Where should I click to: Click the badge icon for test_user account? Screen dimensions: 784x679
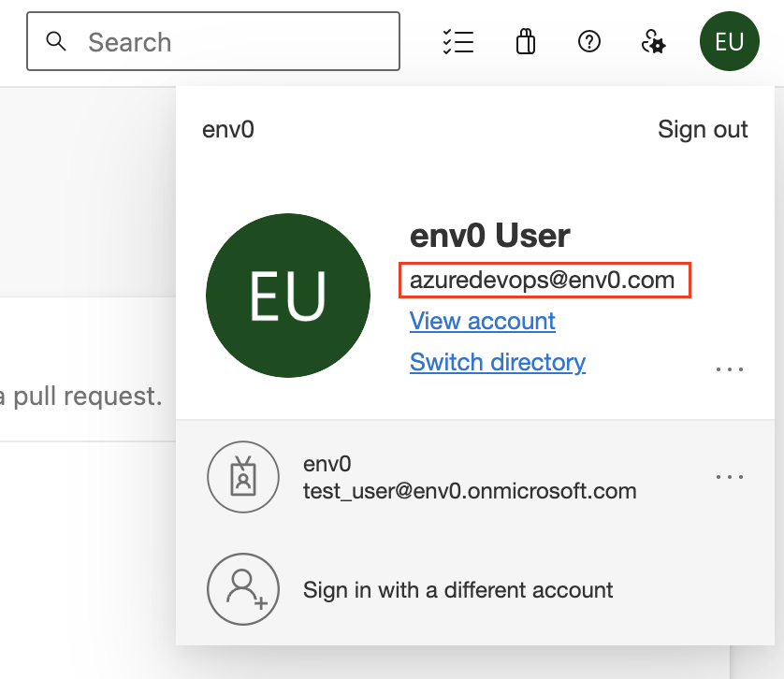tap(243, 477)
